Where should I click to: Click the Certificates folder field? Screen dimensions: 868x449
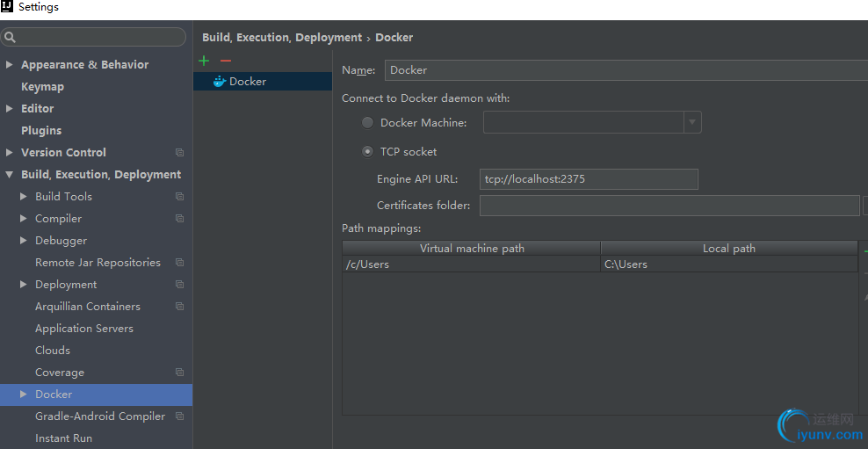pyautogui.click(x=669, y=206)
